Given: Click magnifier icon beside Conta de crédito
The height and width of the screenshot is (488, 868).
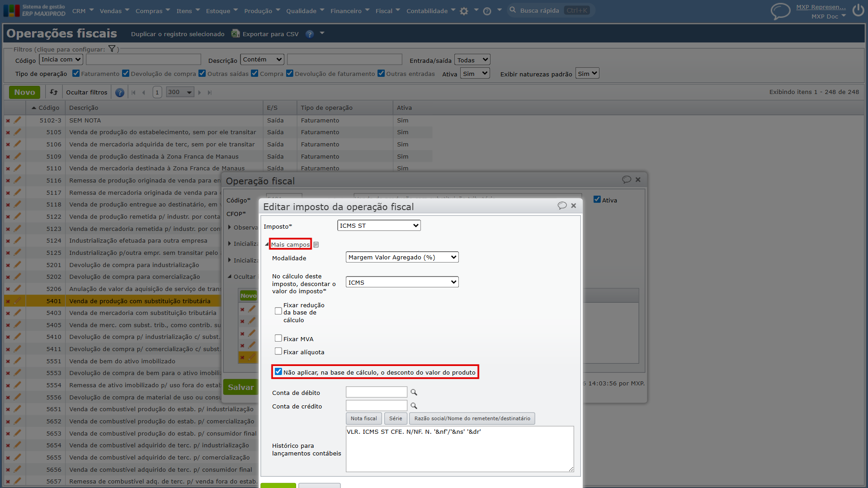Looking at the screenshot, I should (x=414, y=406).
